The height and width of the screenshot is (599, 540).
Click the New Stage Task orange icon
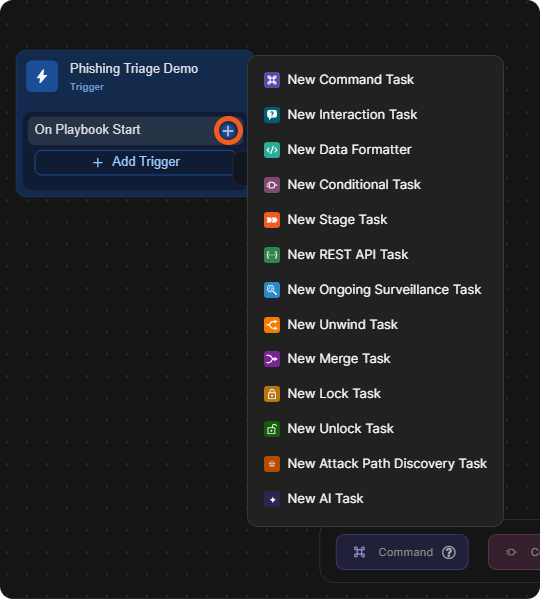point(272,220)
